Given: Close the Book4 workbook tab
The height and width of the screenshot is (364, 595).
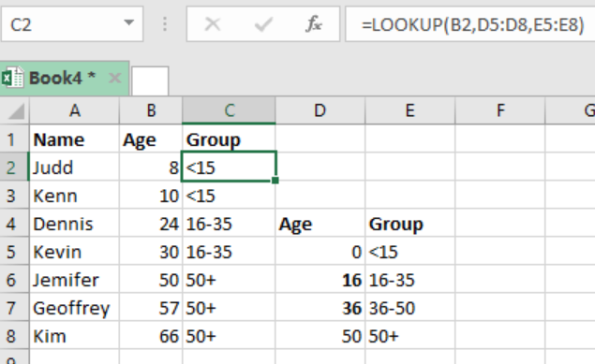Looking at the screenshot, I should (x=114, y=78).
